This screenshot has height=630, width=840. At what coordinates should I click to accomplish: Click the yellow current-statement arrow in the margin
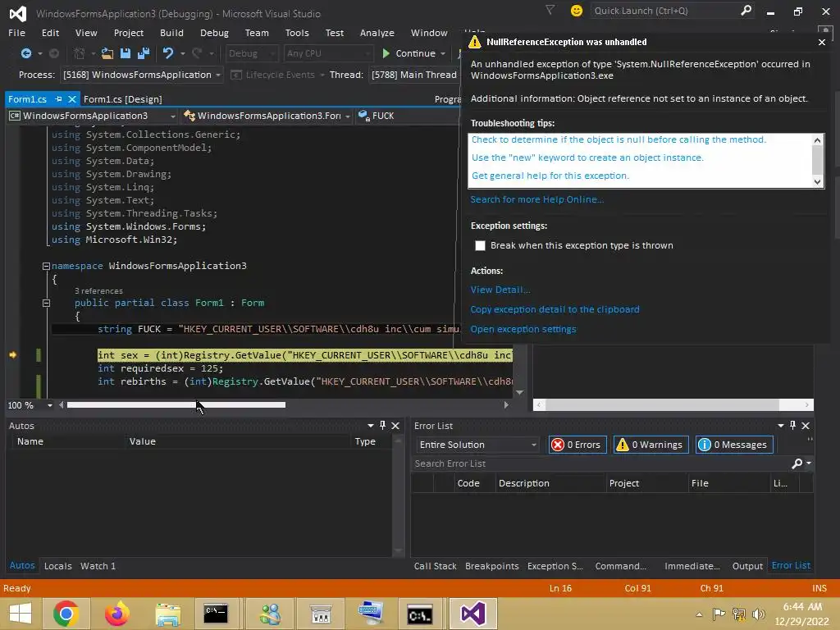click(x=13, y=354)
